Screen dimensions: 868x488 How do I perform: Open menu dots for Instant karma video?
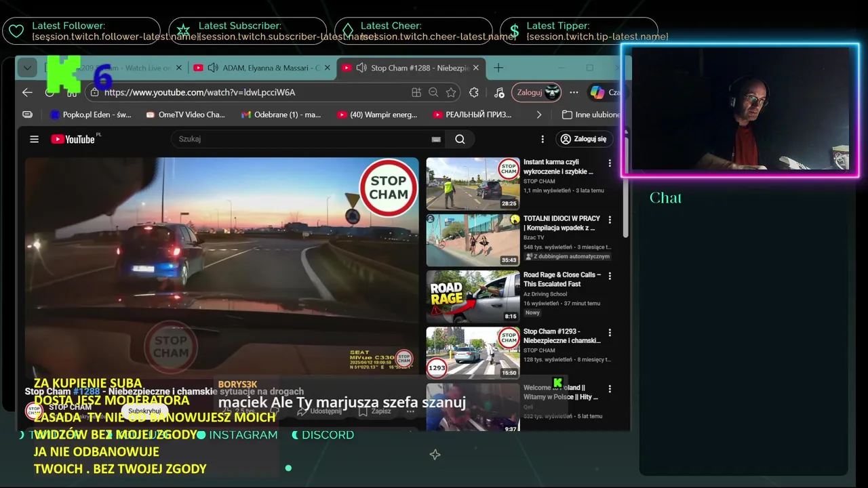pyautogui.click(x=610, y=163)
